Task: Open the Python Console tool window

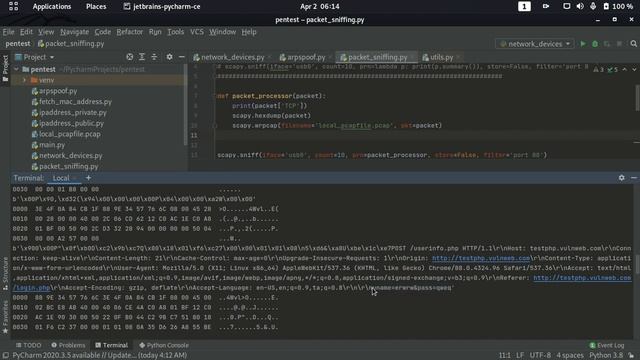Action: point(164,345)
